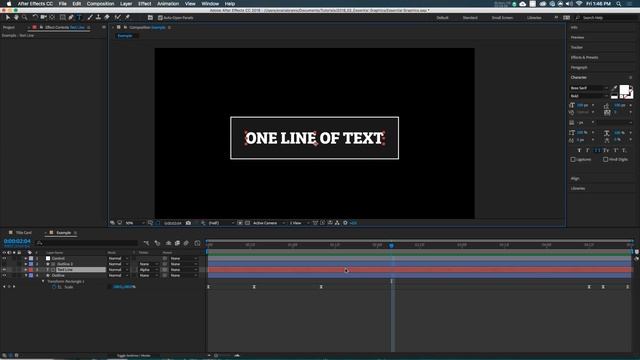The width and height of the screenshot is (640, 360).
Task: Select the Rotation tool
Action: pos(35,18)
